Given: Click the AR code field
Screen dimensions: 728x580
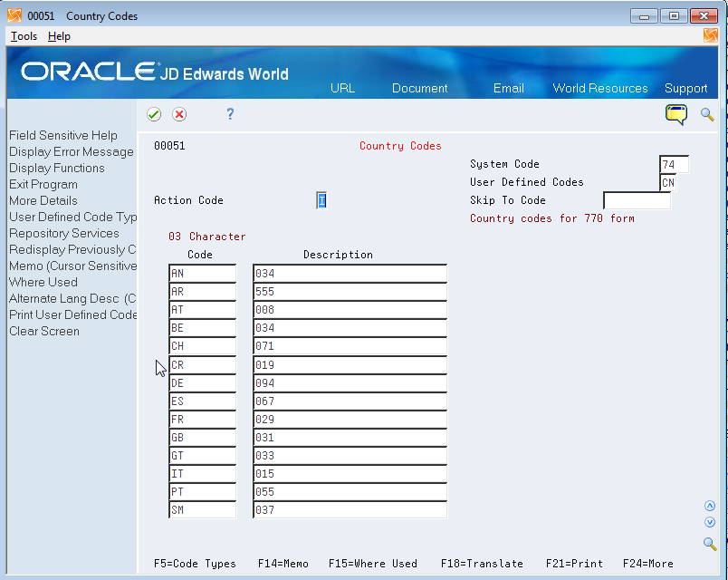Looking at the screenshot, I should [x=203, y=292].
